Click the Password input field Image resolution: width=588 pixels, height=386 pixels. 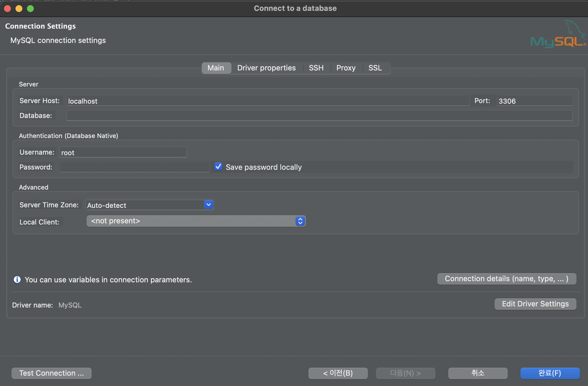click(x=134, y=167)
